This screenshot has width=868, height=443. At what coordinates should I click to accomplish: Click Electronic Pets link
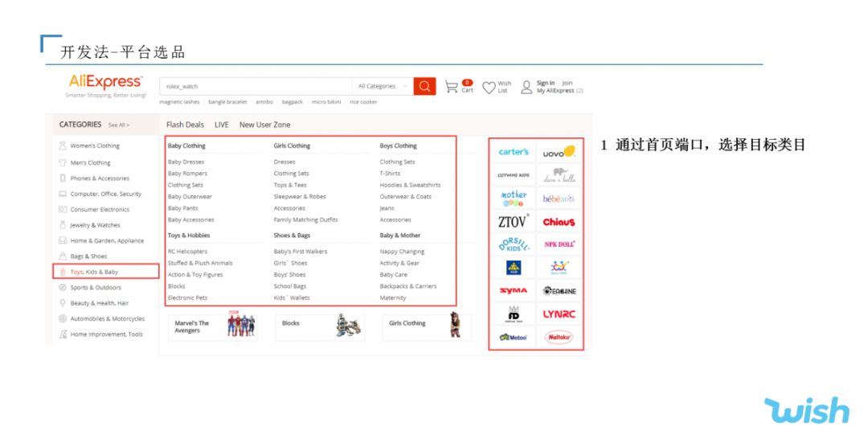tap(187, 298)
